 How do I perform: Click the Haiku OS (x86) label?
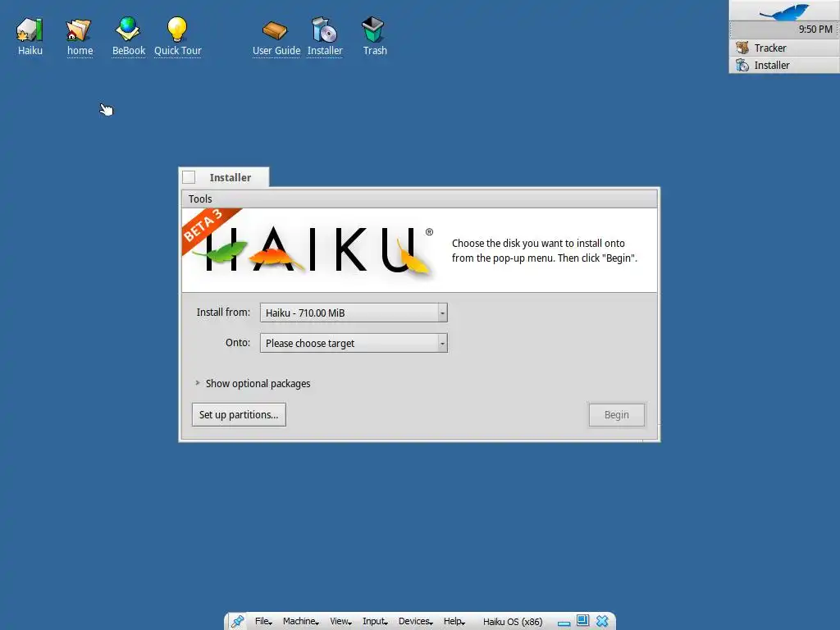513,622
